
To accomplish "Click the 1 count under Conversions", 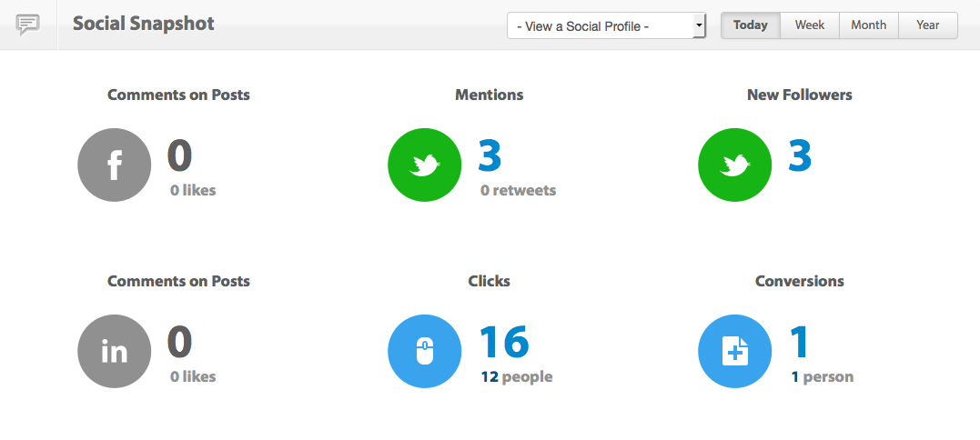I will pos(799,342).
